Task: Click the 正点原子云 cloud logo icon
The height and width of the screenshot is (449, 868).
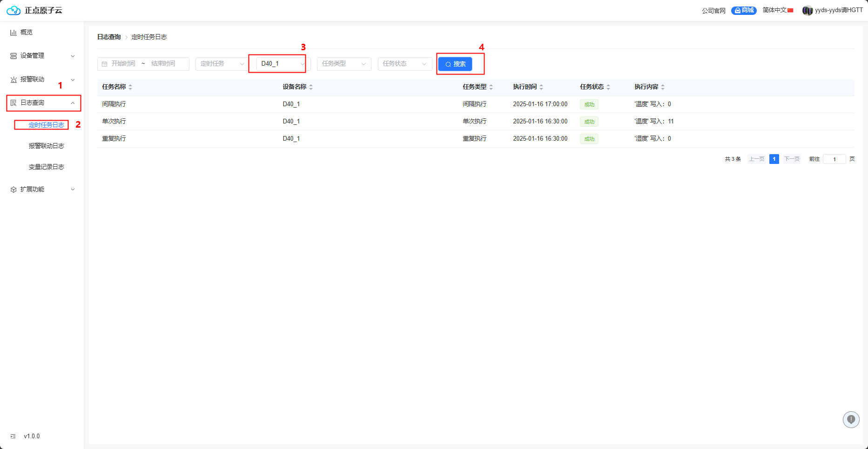Action: click(13, 10)
